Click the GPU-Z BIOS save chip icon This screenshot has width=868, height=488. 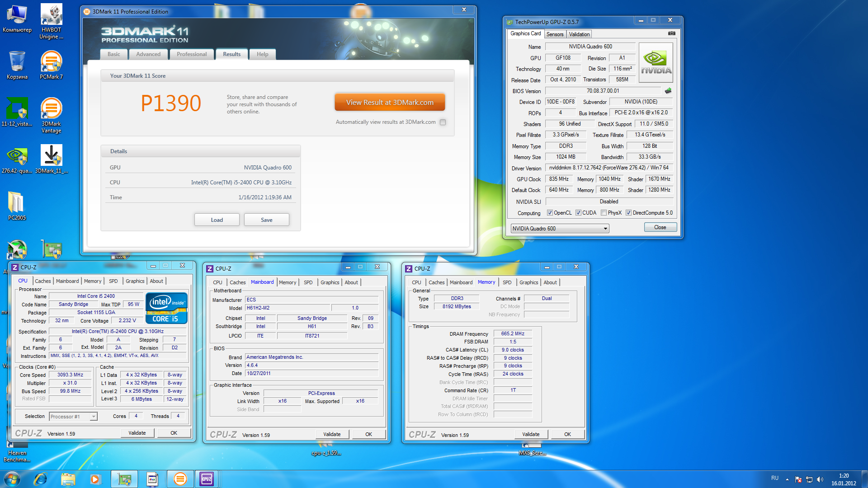pos(668,91)
